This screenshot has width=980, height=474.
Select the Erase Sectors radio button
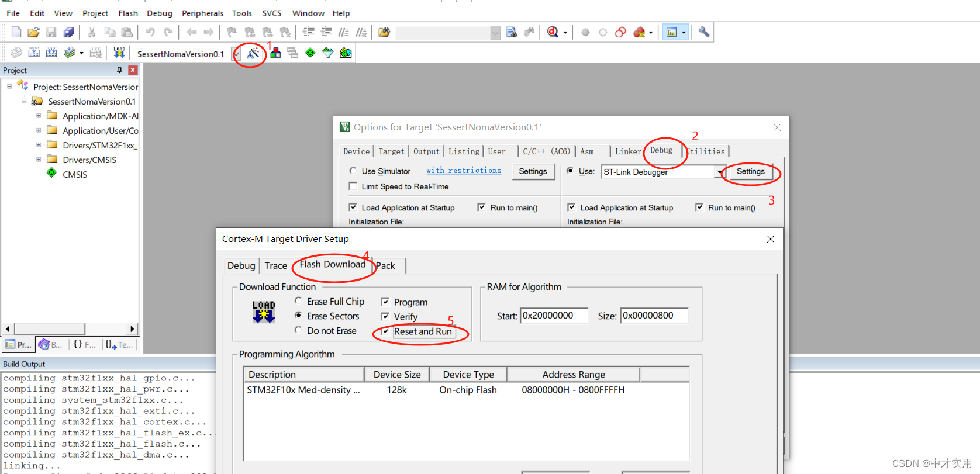(298, 315)
